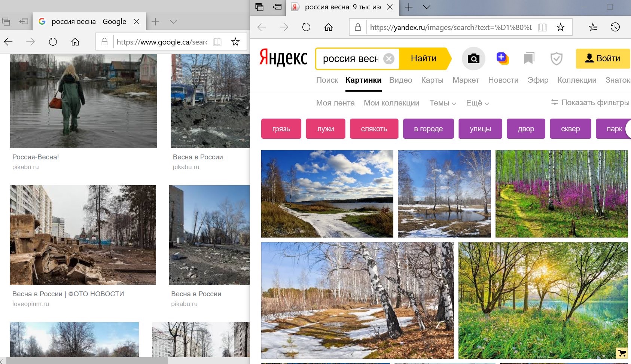Click the Yandex bookmark ribbon icon
This screenshot has height=364, width=631.
[x=528, y=58]
